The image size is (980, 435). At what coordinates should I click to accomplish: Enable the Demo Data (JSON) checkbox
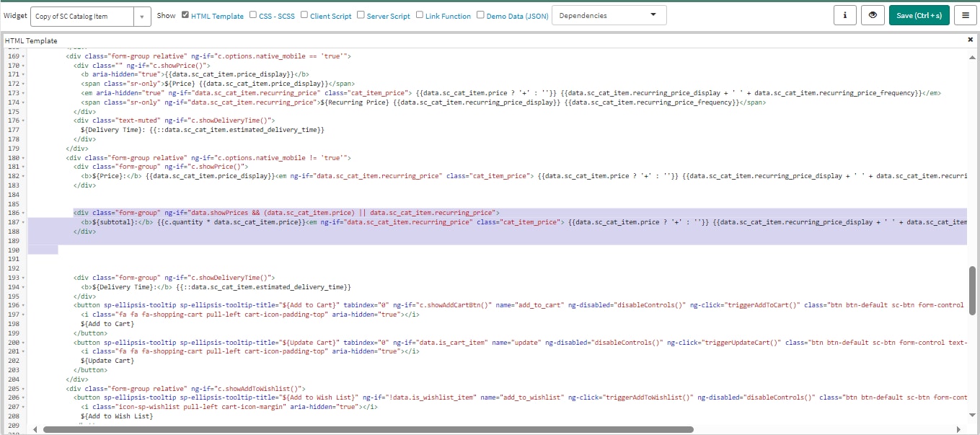coord(480,14)
